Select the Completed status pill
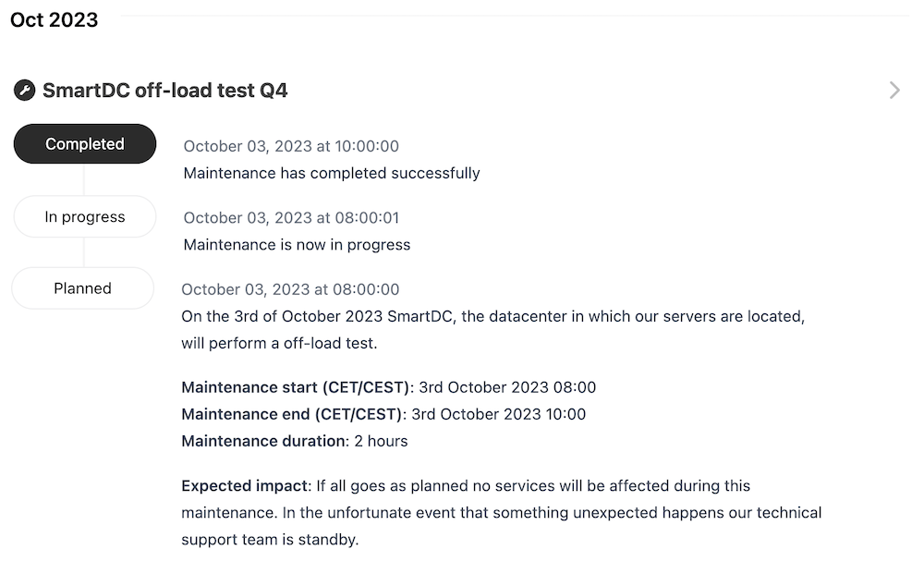The image size is (924, 574). (84, 144)
